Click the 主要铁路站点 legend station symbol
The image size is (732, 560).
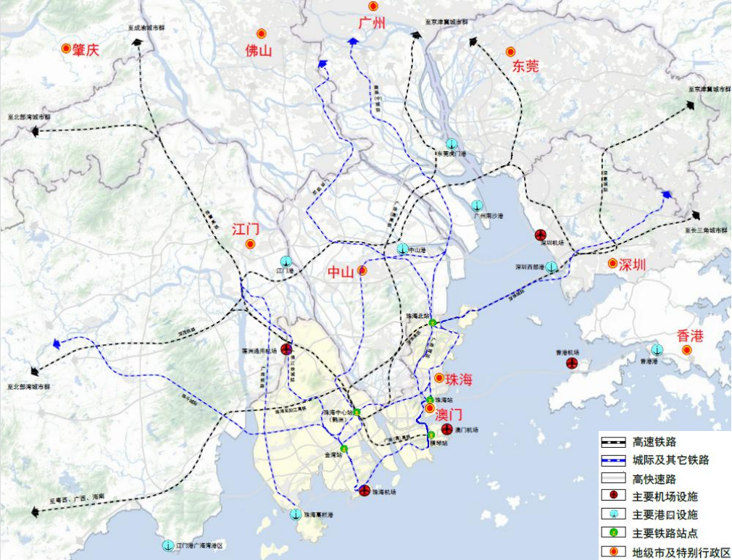pos(613,532)
